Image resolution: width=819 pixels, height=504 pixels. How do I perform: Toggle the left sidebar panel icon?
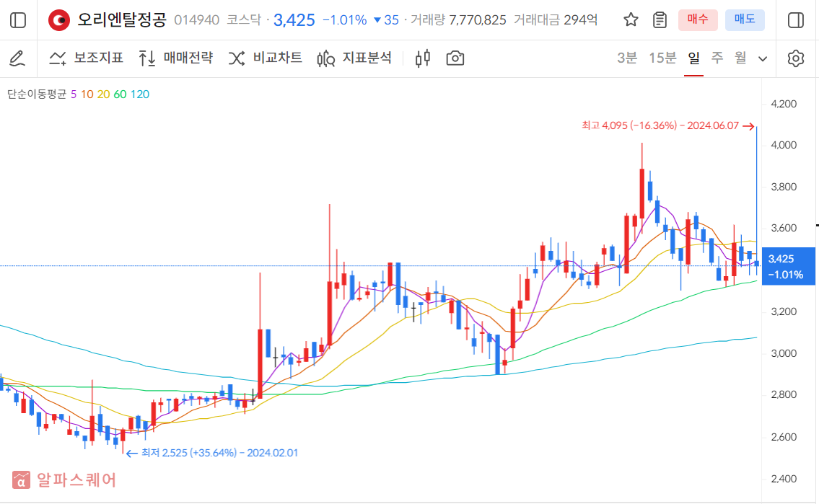(18, 20)
